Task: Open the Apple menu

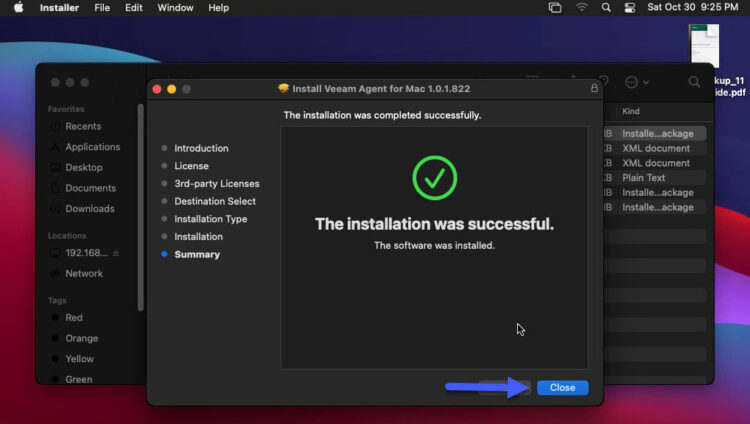Action: tap(19, 8)
